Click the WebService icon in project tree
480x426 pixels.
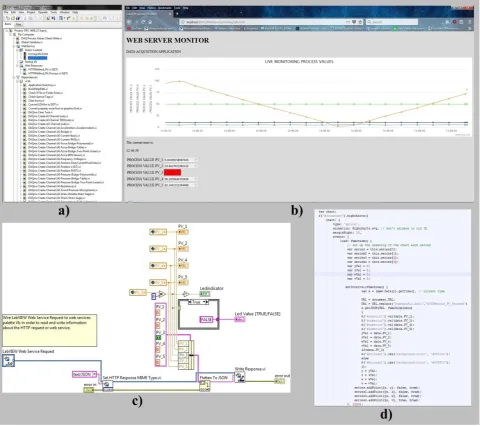[x=18, y=46]
